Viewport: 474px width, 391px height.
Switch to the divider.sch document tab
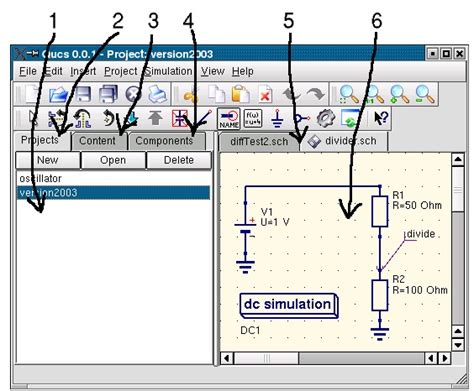point(345,141)
